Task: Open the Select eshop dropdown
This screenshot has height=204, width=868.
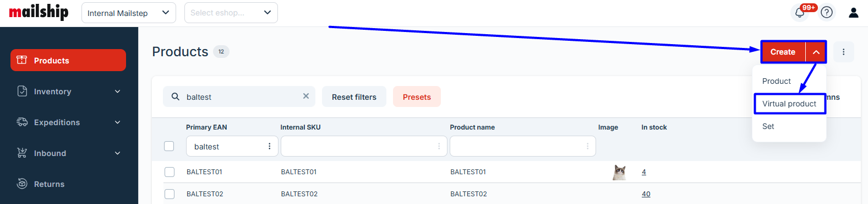Action: click(x=231, y=13)
